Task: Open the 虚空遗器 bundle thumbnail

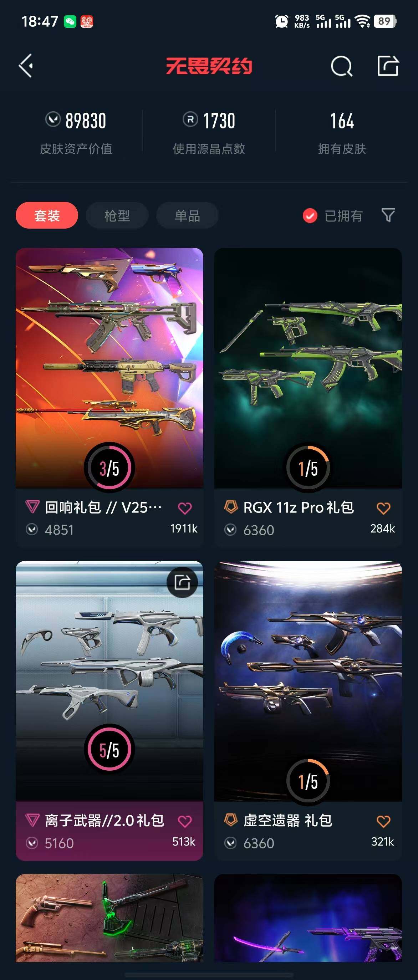Action: (308, 681)
